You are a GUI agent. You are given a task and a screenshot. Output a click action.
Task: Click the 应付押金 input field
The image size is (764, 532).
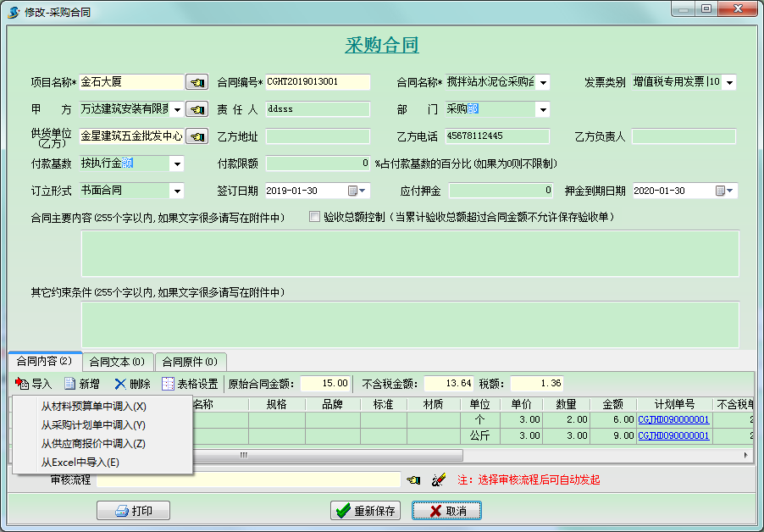click(501, 191)
